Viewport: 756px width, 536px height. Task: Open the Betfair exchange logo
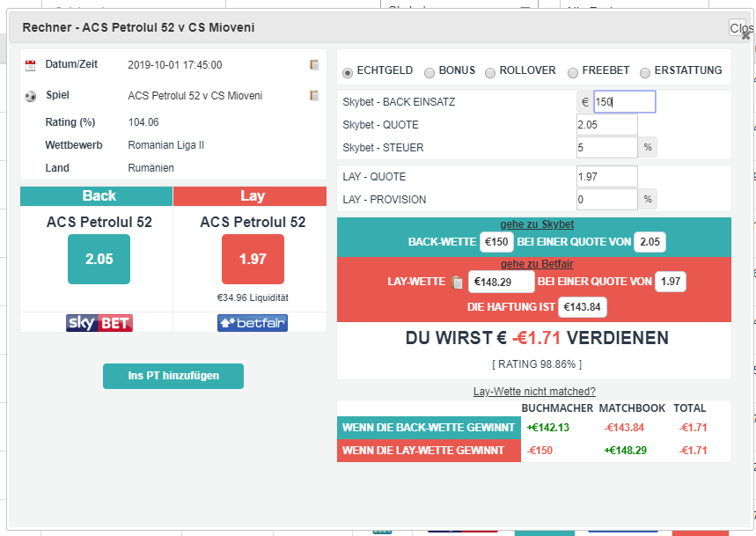[253, 322]
